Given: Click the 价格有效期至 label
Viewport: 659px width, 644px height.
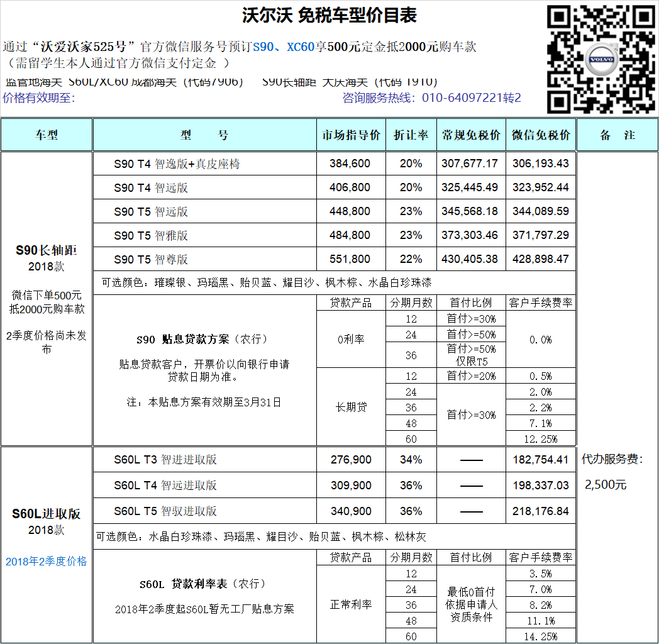Looking at the screenshot, I should pos(38,98).
